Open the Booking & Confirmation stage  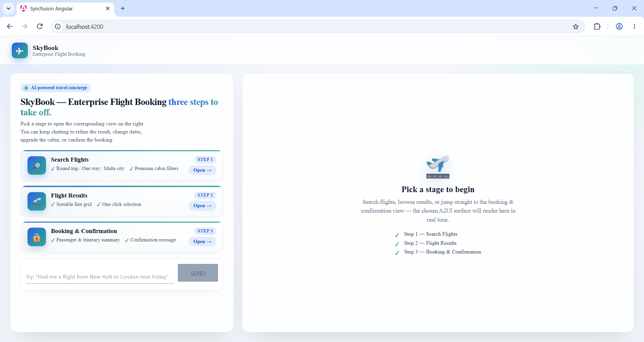202,241
